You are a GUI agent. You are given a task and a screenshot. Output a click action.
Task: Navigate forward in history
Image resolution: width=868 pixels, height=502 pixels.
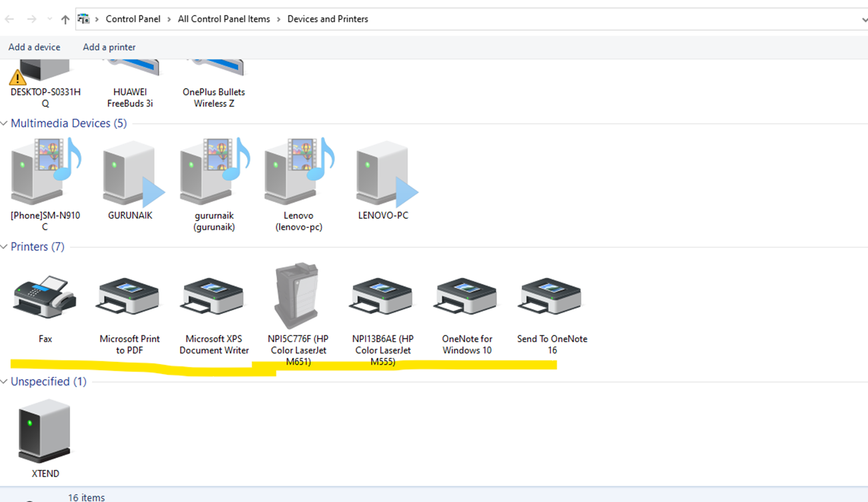point(31,19)
